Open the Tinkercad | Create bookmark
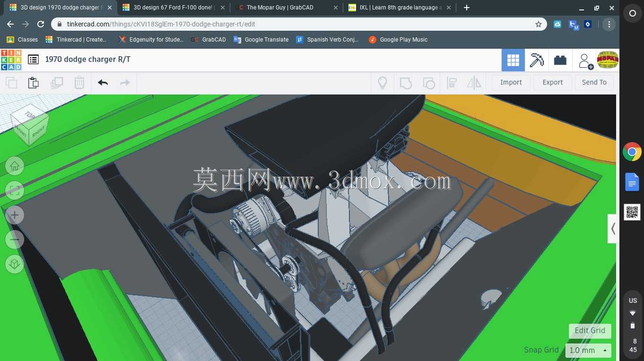Screen dimensions: 644x361 [x=76, y=40]
